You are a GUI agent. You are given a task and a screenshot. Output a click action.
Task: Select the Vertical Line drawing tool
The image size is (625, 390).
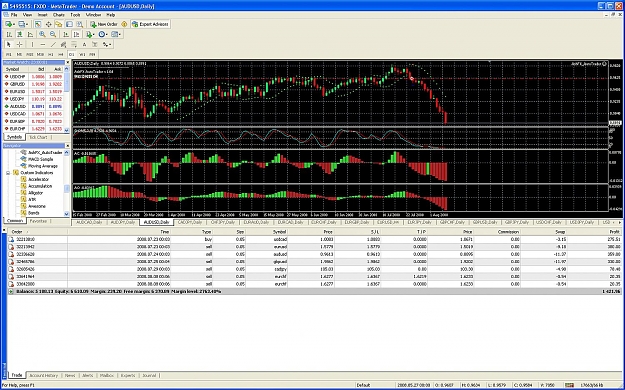[x=32, y=45]
